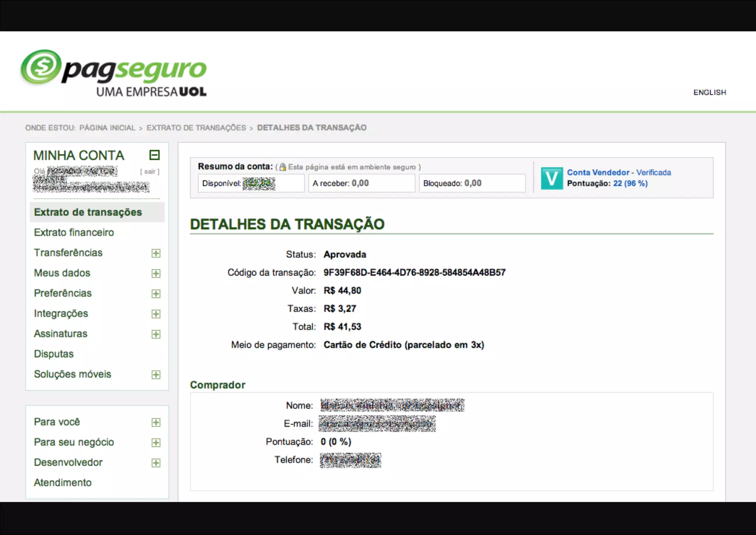Click the secure page padlock icon

coord(282,167)
